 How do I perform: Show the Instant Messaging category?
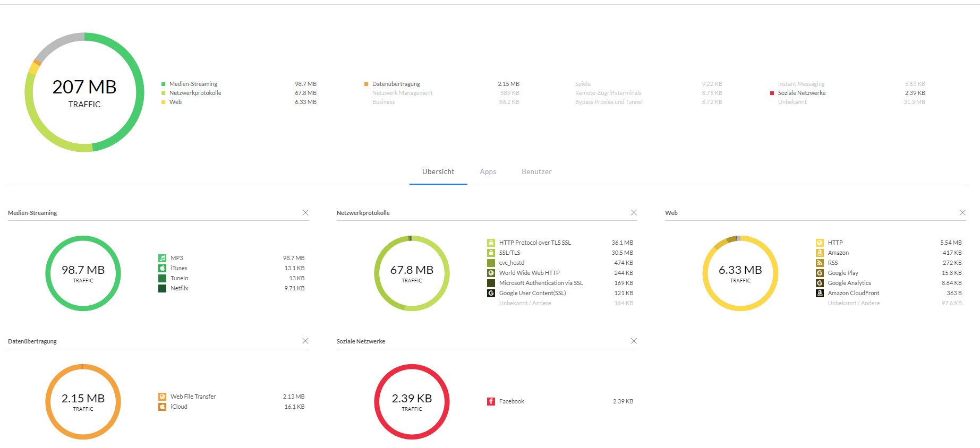coord(802,84)
